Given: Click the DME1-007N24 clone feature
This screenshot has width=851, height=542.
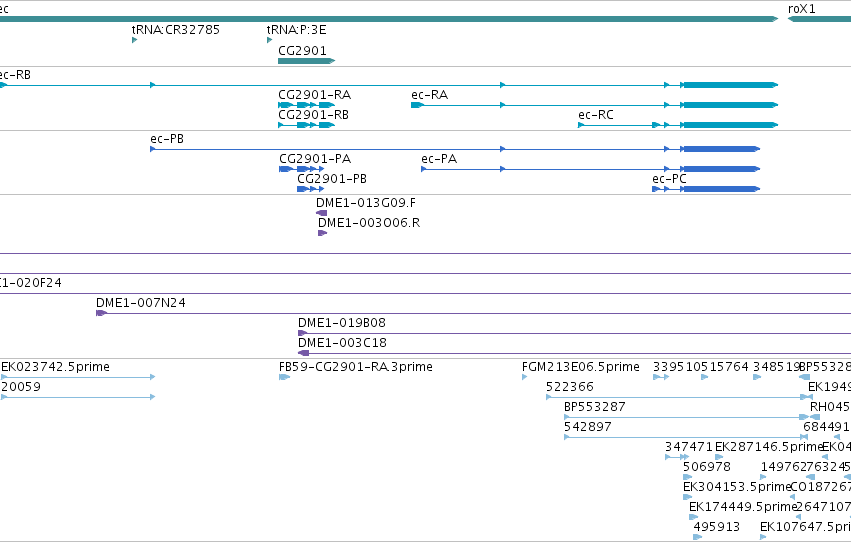Looking at the screenshot, I should pyautogui.click(x=473, y=313).
